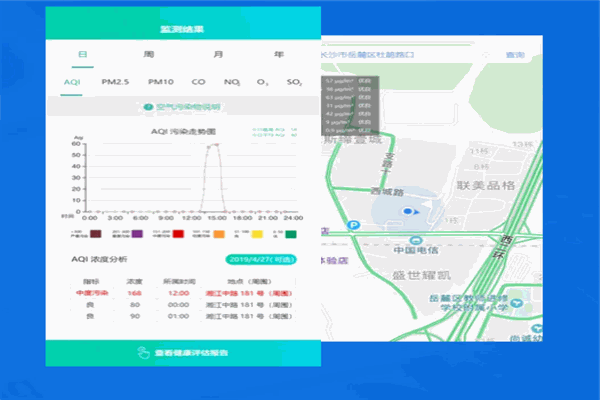Click the 西二环 road label
The height and width of the screenshot is (400, 600).
(x=502, y=247)
